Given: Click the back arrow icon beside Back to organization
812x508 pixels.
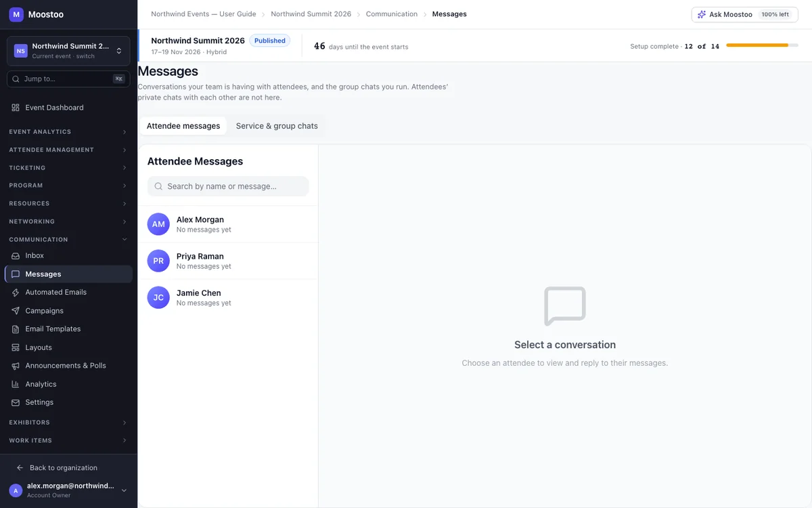Looking at the screenshot, I should pyautogui.click(x=20, y=468).
